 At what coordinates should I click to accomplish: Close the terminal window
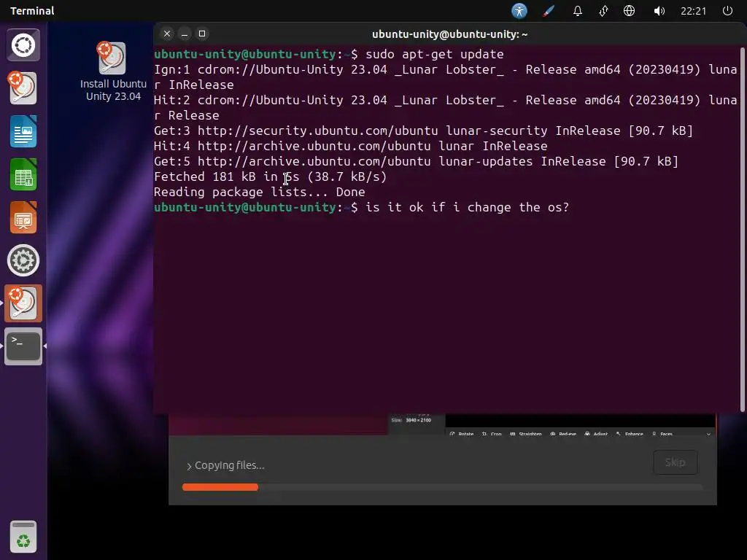click(x=167, y=34)
